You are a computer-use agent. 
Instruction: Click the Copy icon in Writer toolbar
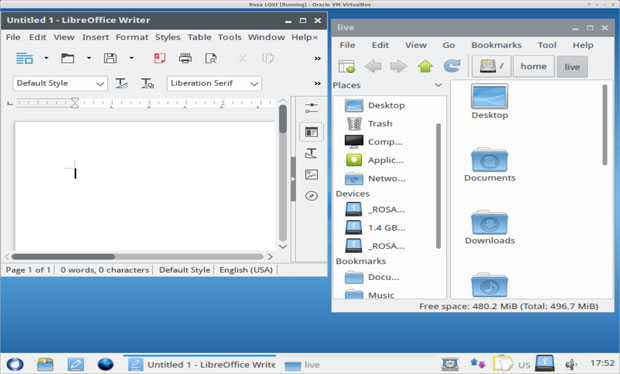268,59
